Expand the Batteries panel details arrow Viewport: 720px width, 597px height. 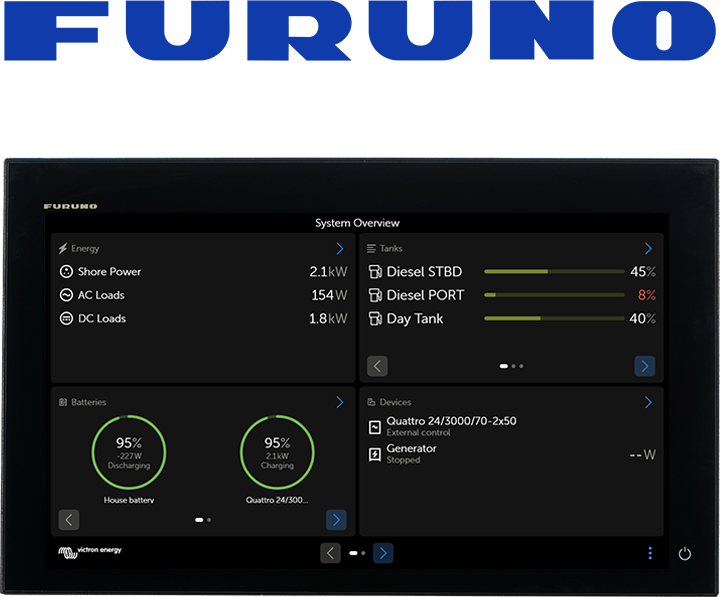pos(340,402)
